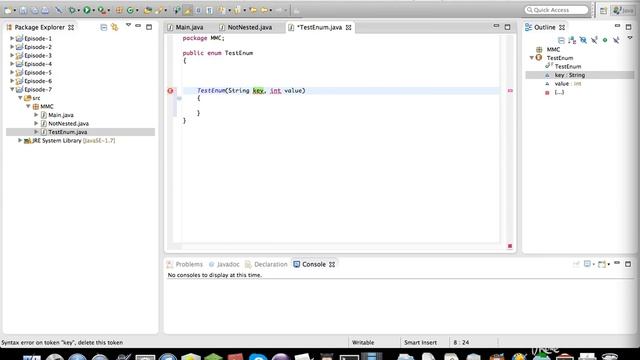
Task: Collapse the MMC package
Action: (28, 106)
